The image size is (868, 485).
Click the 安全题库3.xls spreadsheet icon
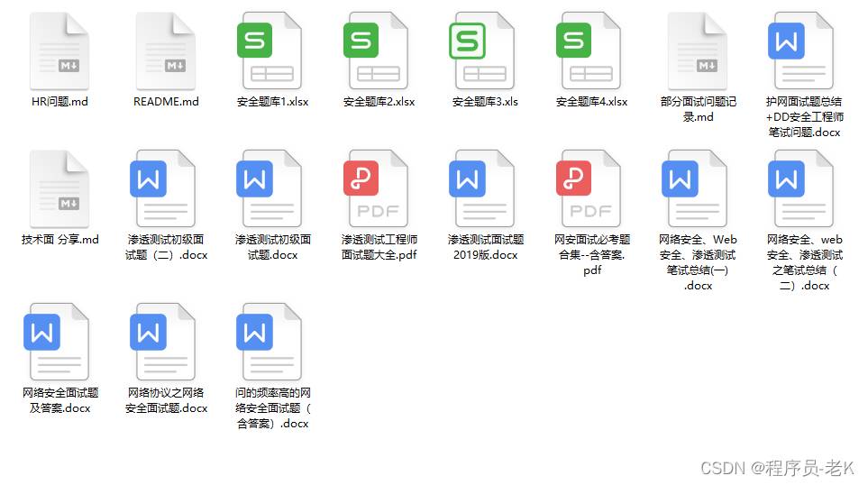(x=482, y=51)
